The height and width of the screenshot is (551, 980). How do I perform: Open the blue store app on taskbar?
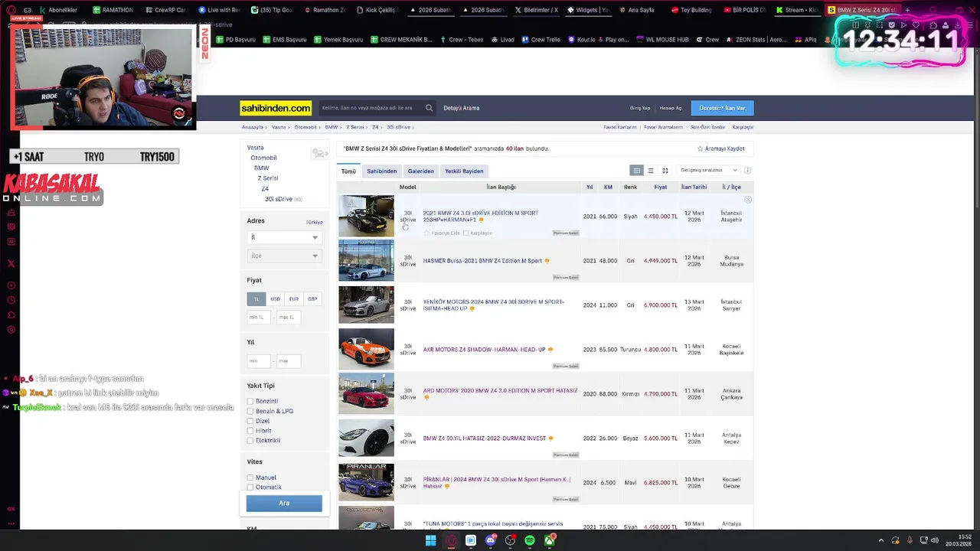(471, 541)
